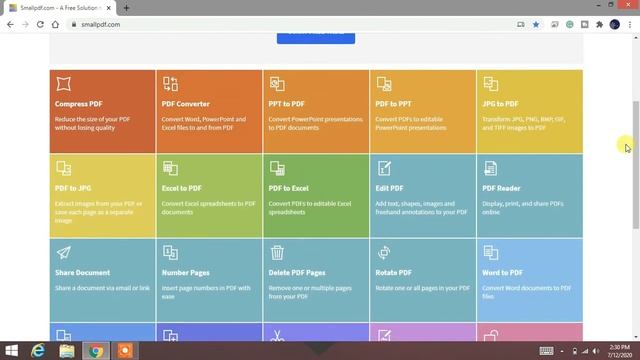Open Internet Explorer from the taskbar
The height and width of the screenshot is (360, 640).
[38, 351]
